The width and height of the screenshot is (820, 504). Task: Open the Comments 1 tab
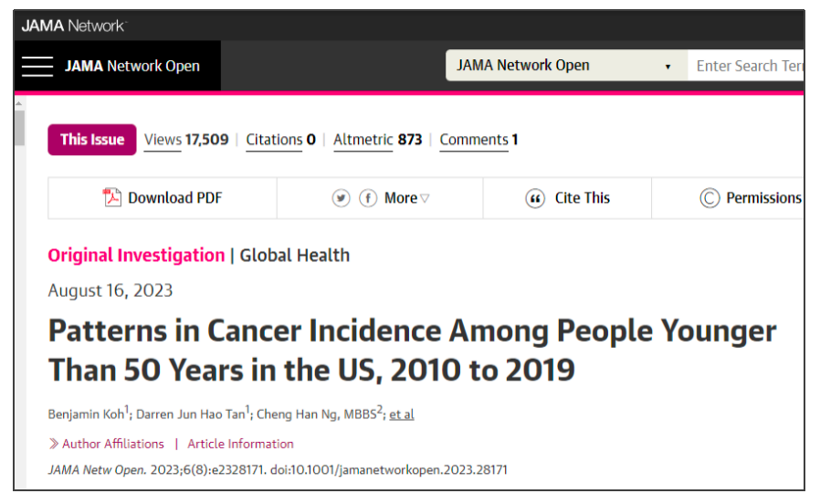(478, 140)
